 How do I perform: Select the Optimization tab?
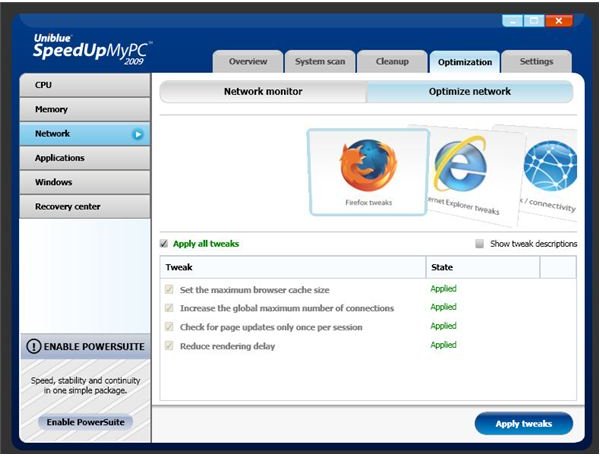[x=465, y=62]
